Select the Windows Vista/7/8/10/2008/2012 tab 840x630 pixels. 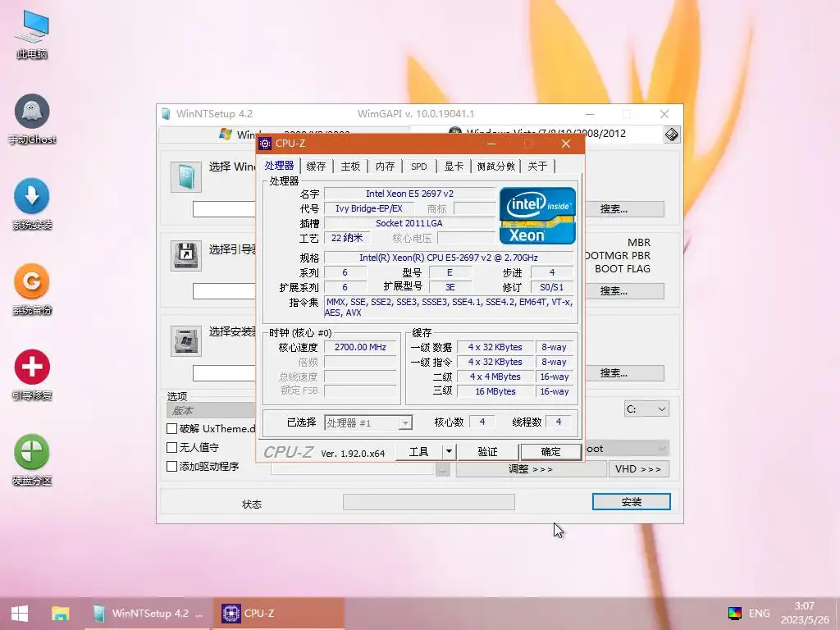coord(536,134)
